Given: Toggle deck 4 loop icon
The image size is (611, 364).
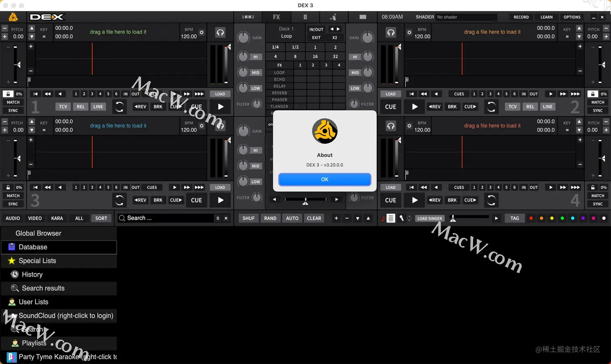Looking at the screenshot, I should pos(491,200).
